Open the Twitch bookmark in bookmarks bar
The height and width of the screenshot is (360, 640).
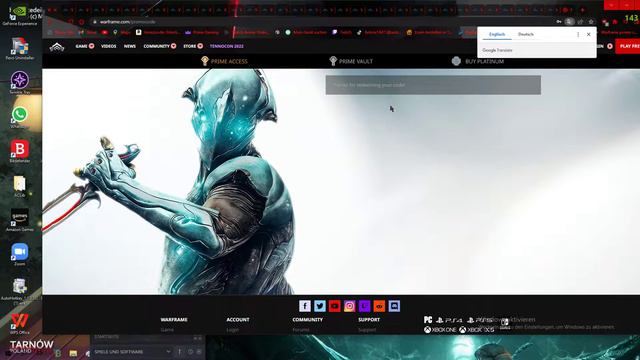(342, 32)
